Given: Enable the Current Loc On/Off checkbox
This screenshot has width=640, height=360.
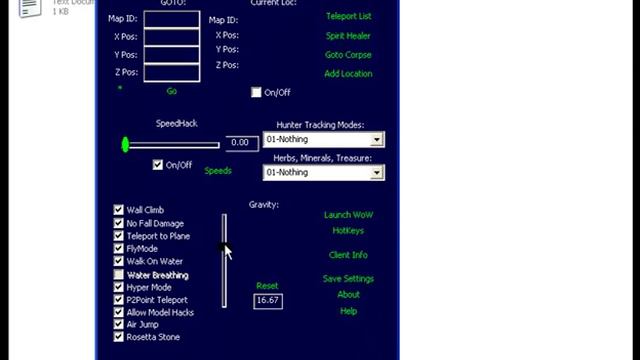Looking at the screenshot, I should pos(256,92).
